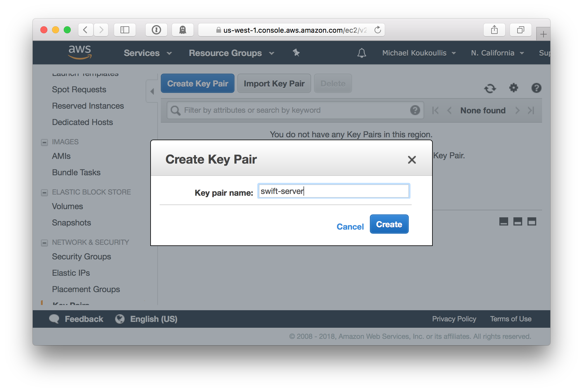
Task: Open Snapshots in sidebar
Action: [71, 223]
